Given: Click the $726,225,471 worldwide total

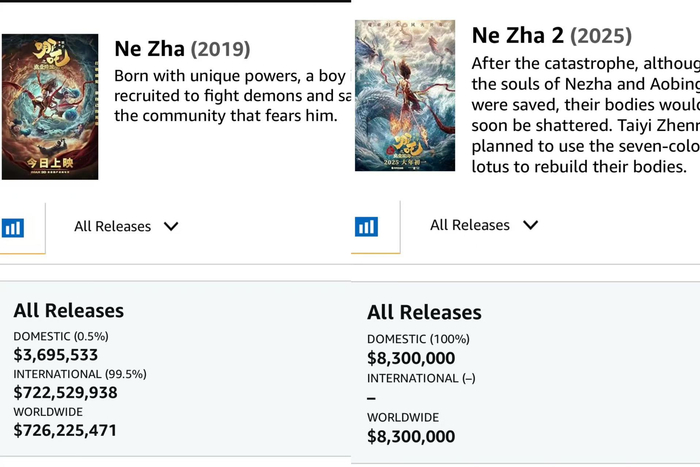Looking at the screenshot, I should 65,431.
